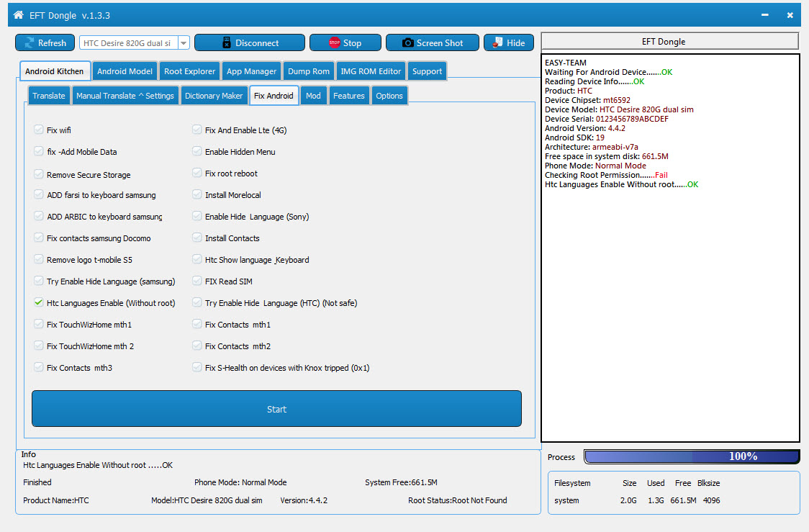Enable ADD ARBIC to keyboard samsung
This screenshot has width=809, height=532.
click(x=39, y=216)
